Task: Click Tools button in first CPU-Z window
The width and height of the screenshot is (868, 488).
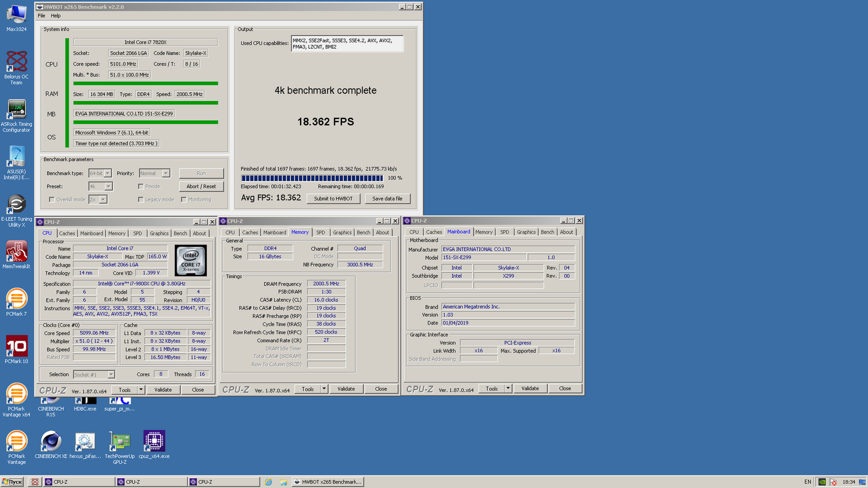Action: pos(124,390)
